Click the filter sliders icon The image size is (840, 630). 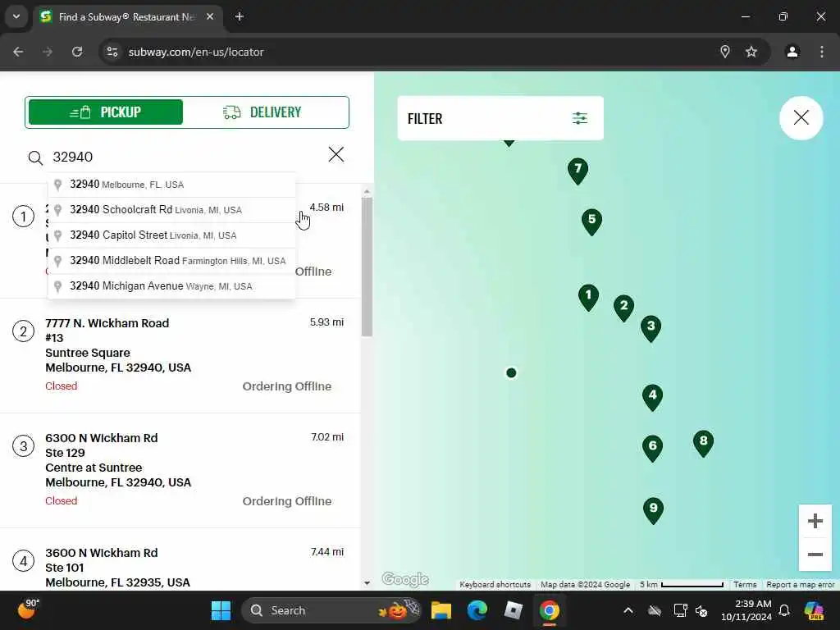(580, 118)
